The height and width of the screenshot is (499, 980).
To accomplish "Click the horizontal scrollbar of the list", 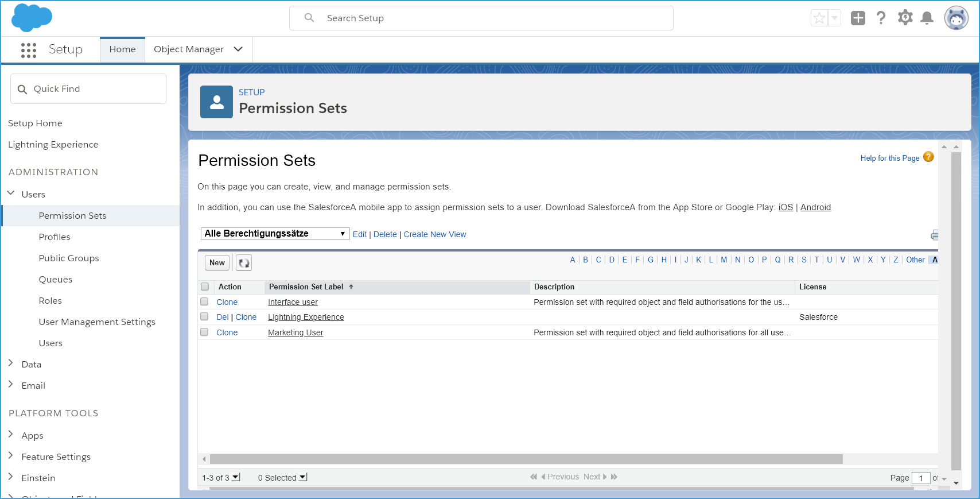I will [526, 459].
